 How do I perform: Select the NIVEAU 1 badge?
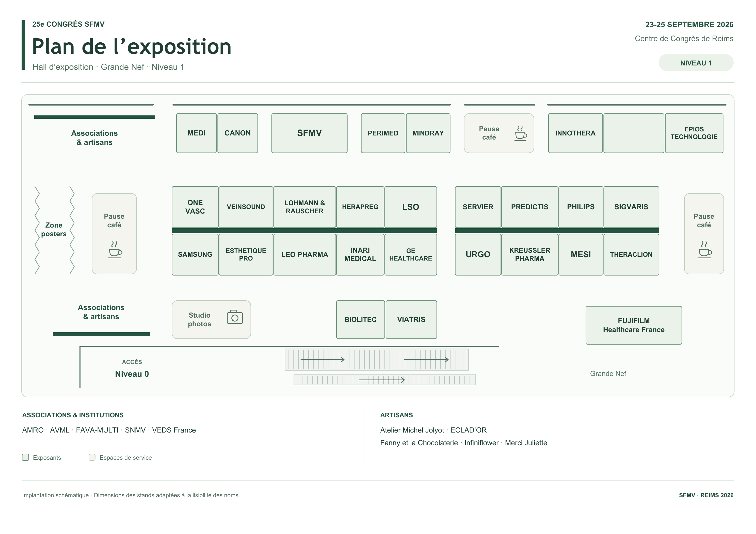pyautogui.click(x=696, y=63)
